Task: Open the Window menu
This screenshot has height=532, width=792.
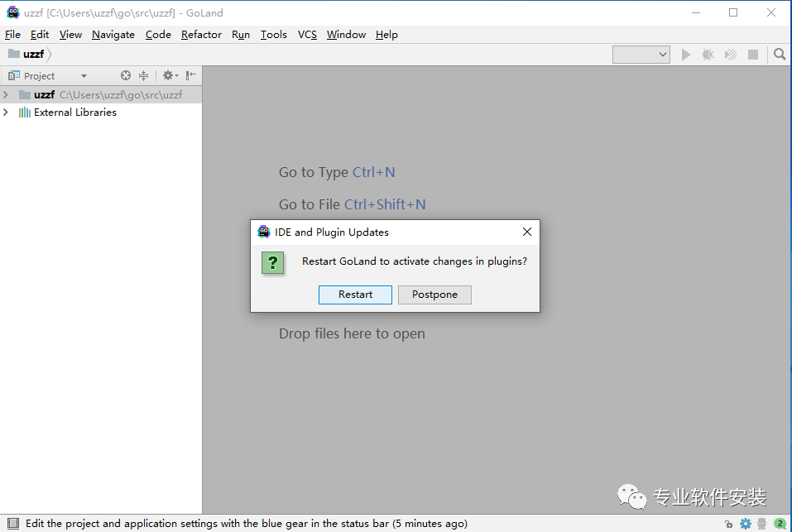Action: pyautogui.click(x=346, y=34)
